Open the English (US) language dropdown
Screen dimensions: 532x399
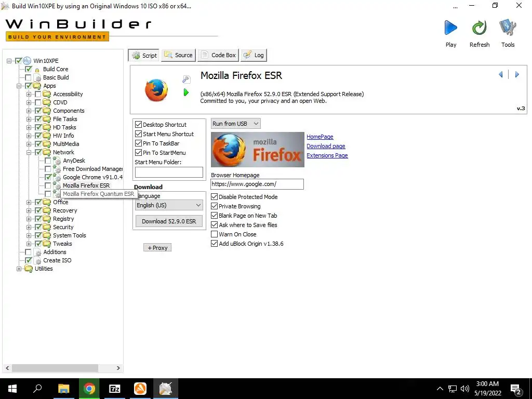coord(169,205)
